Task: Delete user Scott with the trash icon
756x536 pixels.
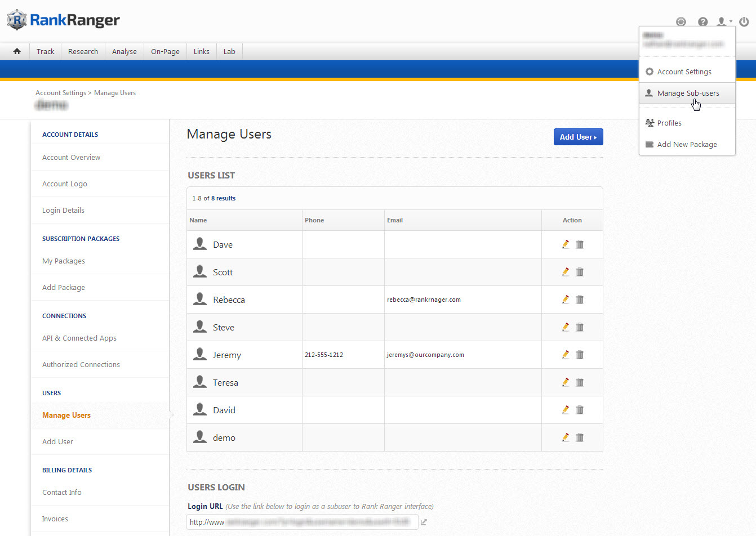Action: tap(580, 272)
